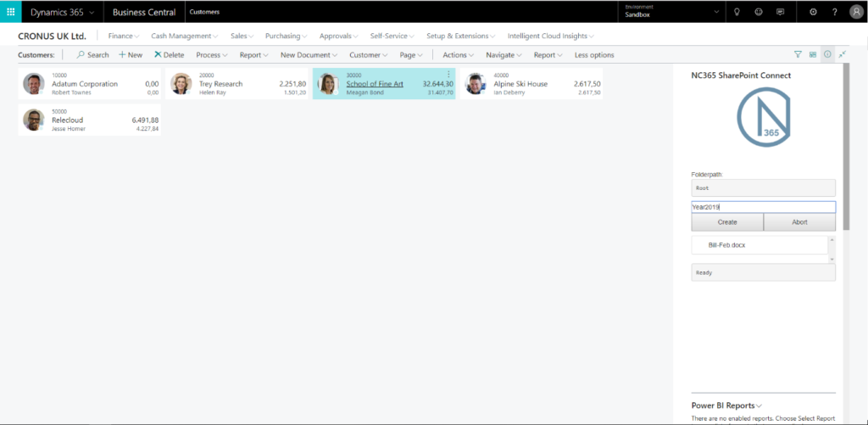Click the CRONUS UK Ltd. company name
The width and height of the screenshot is (868, 425).
click(52, 36)
